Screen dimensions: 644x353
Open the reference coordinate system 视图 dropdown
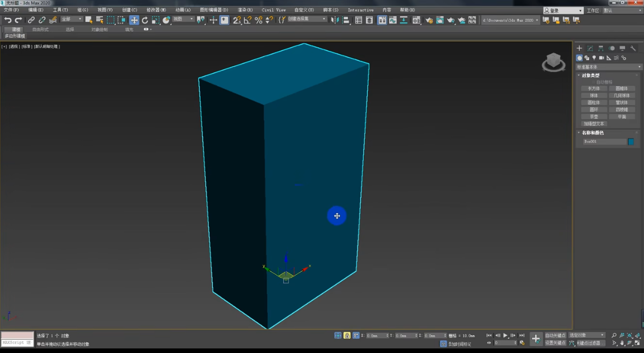coord(183,19)
